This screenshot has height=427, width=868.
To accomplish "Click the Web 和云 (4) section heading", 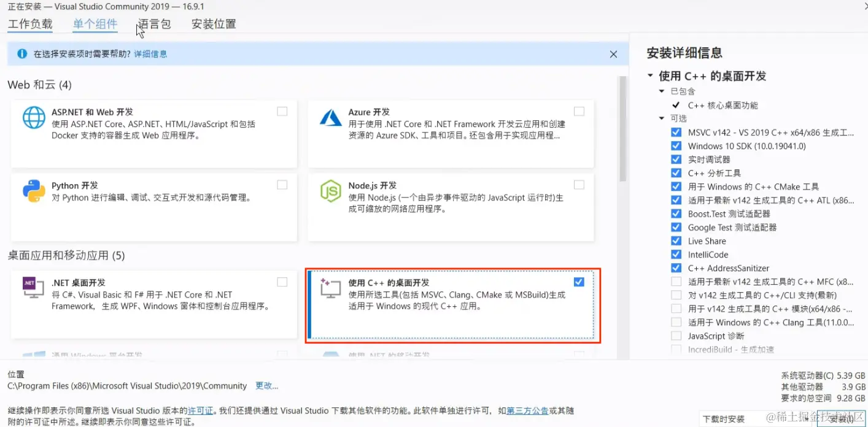I will click(40, 85).
